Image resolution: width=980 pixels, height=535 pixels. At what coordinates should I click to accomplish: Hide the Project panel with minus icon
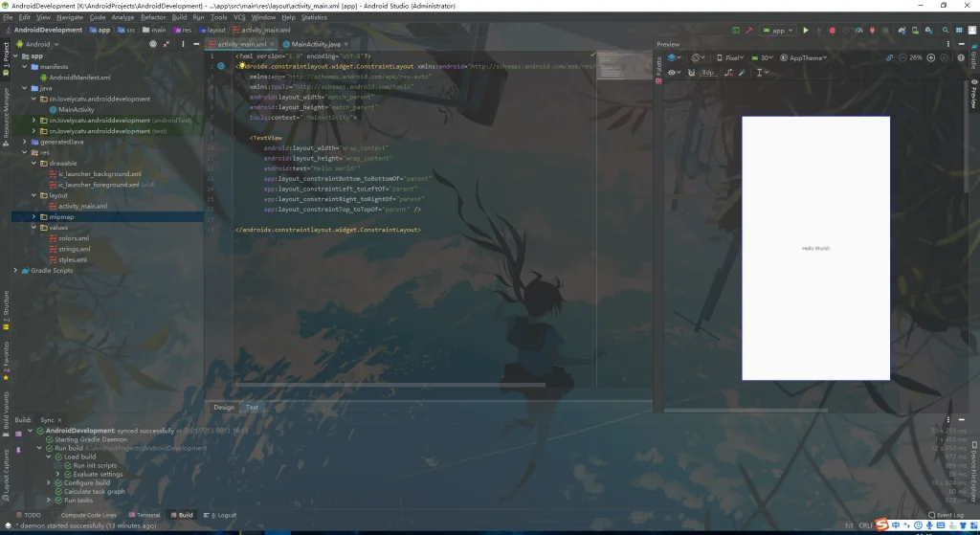196,44
